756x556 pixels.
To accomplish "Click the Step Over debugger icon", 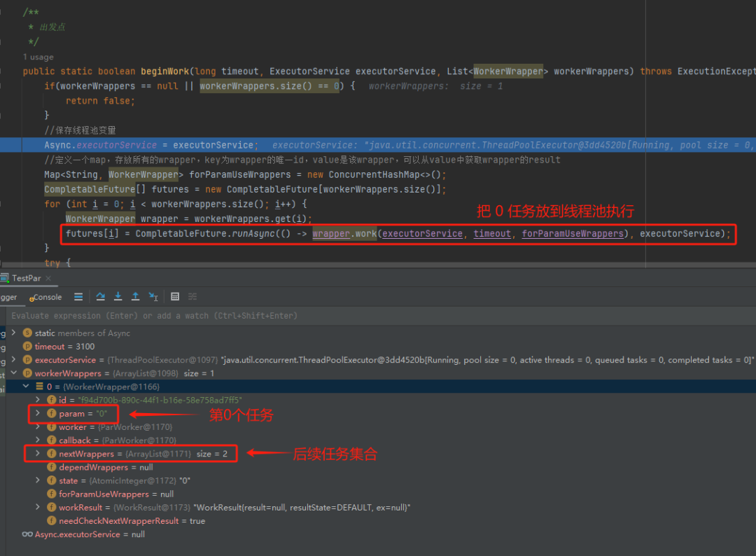I will 100,297.
